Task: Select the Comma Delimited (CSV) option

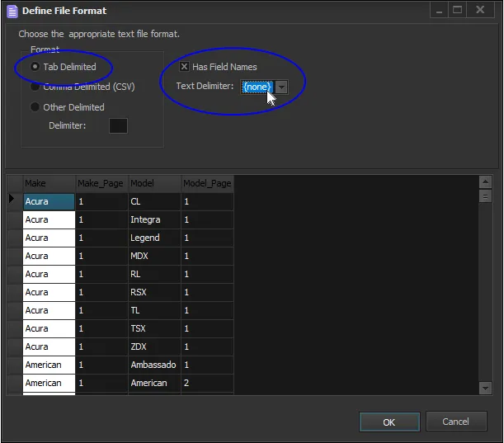Action: 35,87
